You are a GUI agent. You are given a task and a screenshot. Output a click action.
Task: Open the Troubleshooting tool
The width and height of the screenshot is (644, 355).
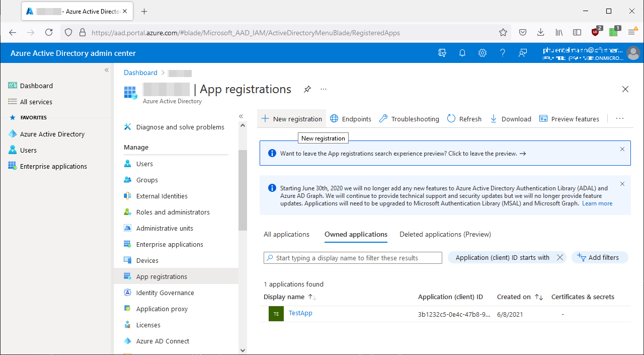(x=409, y=118)
